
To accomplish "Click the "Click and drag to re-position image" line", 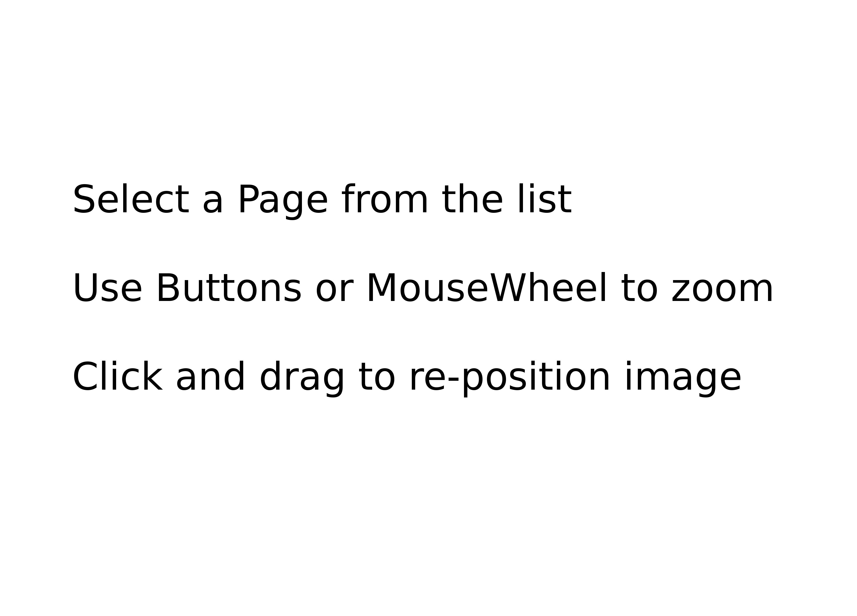I will 407,377.
